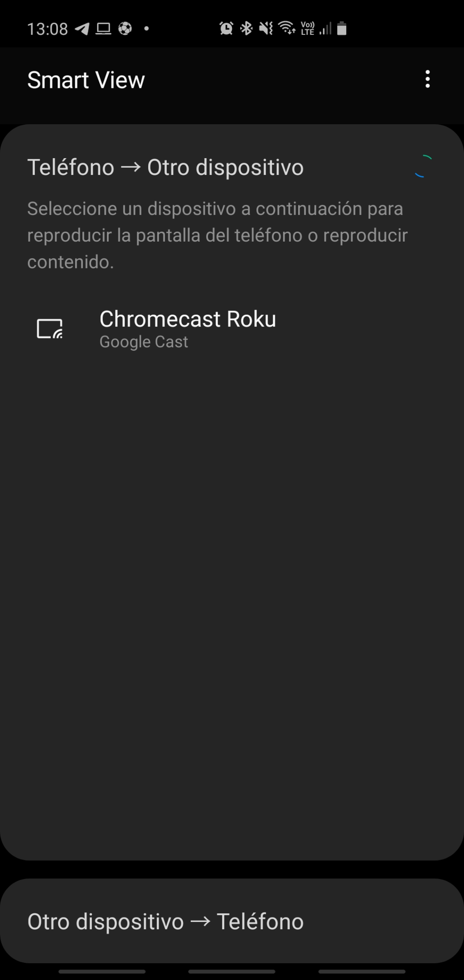Tap the alarm clock status icon
Screen dimensions: 464x980
226,29
